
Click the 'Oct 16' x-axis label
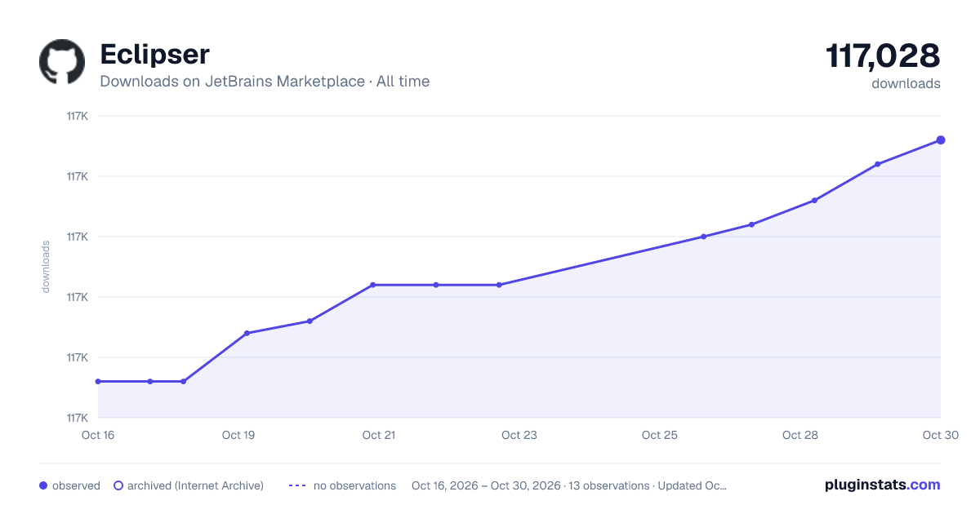[x=98, y=435]
